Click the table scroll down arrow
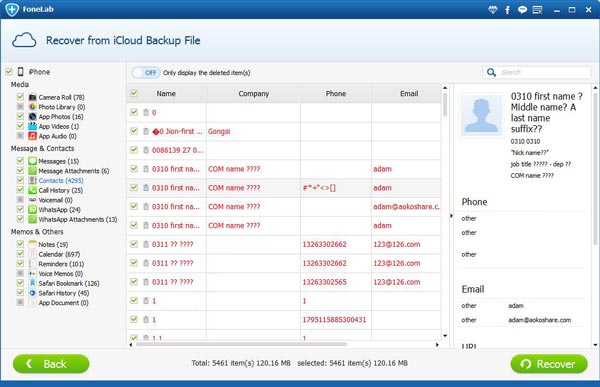This screenshot has height=387, width=600. (445, 336)
